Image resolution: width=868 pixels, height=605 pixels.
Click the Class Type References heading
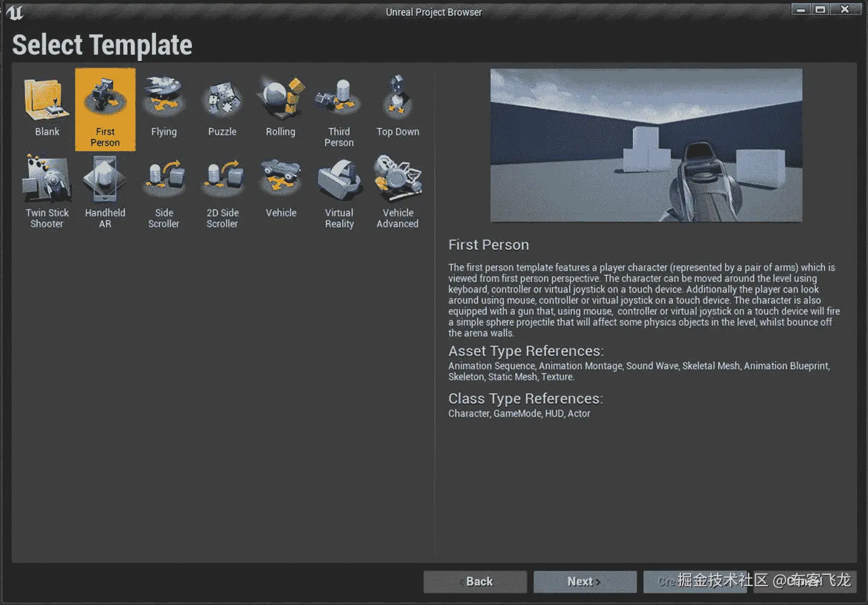[526, 398]
